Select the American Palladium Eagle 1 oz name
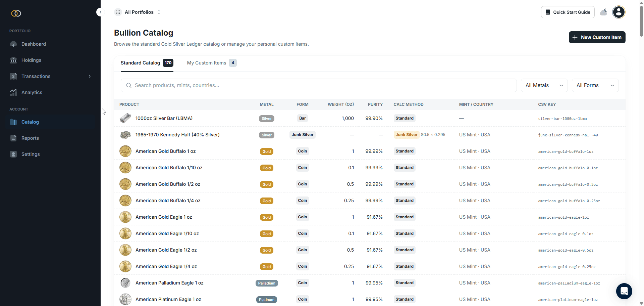The height and width of the screenshot is (306, 644). pos(169,283)
